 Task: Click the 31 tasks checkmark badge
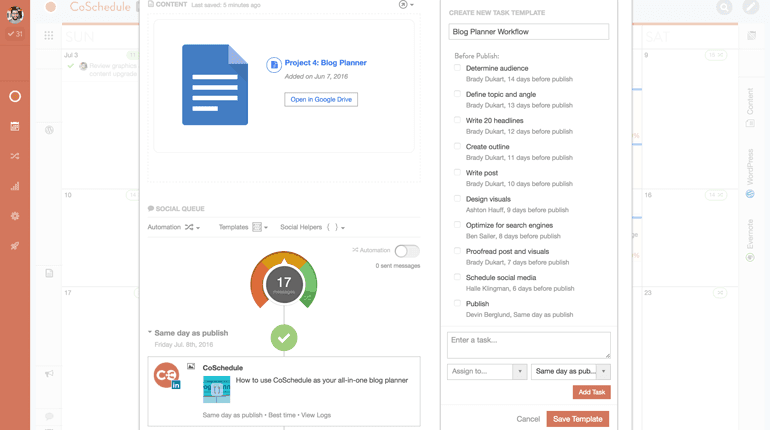[15, 34]
